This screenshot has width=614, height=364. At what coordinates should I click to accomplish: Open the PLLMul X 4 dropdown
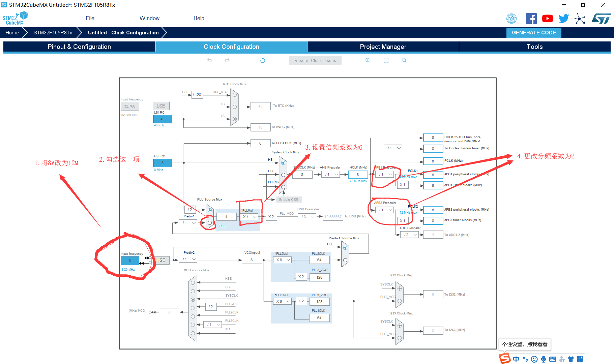pos(250,217)
